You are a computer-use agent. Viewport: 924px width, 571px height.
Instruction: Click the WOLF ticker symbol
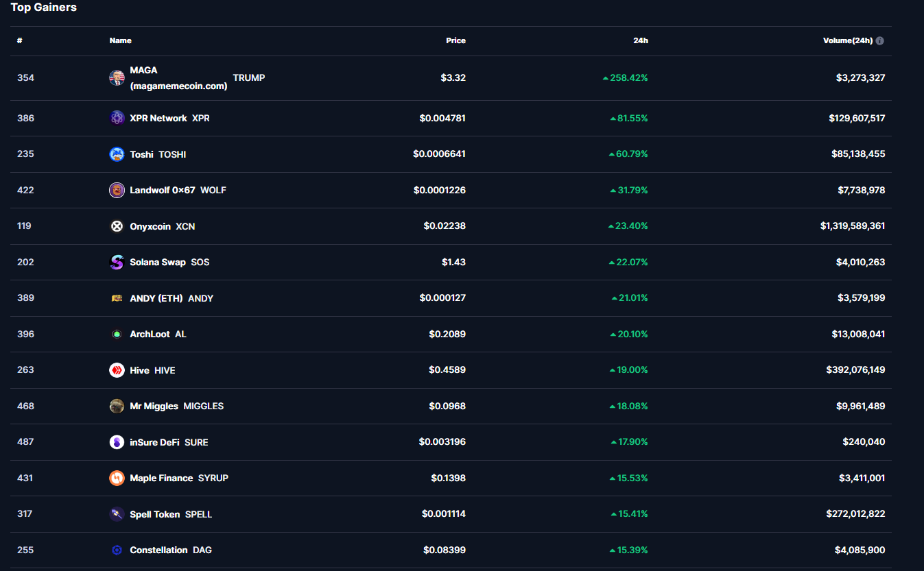point(213,190)
